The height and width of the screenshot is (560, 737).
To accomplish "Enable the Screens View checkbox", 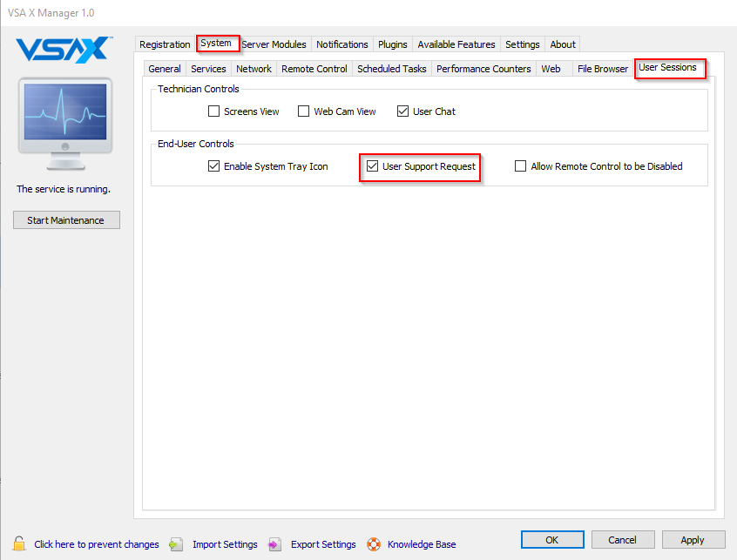I will tap(213, 111).
